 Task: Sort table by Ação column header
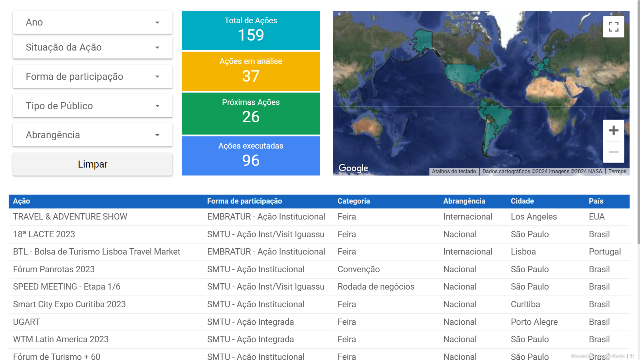22,201
